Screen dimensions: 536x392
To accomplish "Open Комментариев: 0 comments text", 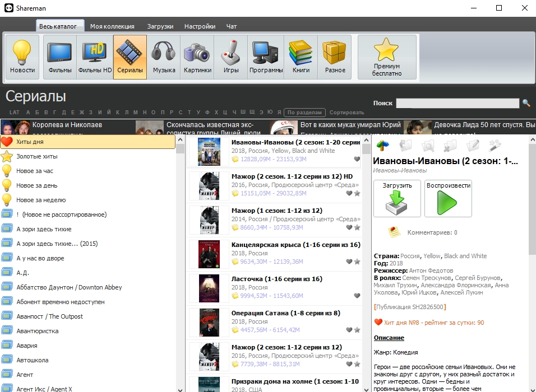I will pos(432,232).
